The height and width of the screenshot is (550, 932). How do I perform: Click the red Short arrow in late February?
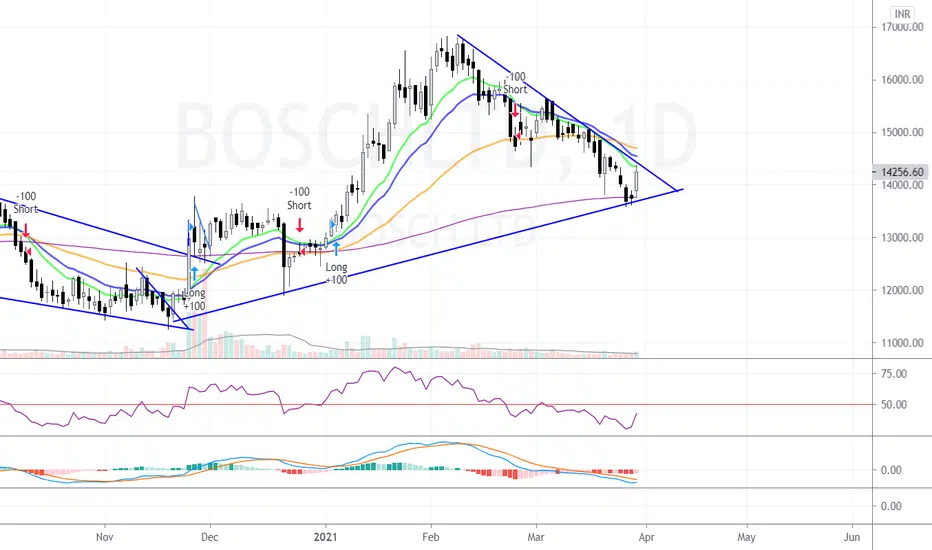tap(515, 109)
